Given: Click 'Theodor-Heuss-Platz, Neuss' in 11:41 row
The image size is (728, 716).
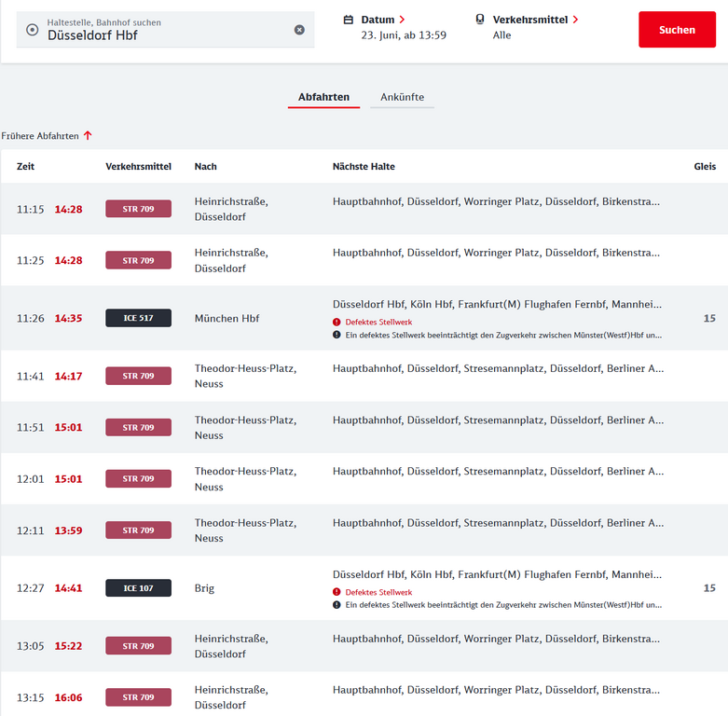Looking at the screenshot, I should [x=245, y=376].
